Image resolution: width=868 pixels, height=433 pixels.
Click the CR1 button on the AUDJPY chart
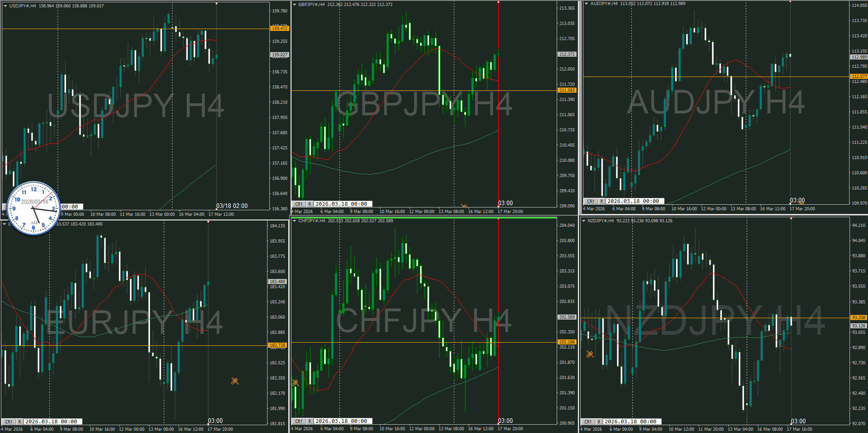click(x=590, y=202)
